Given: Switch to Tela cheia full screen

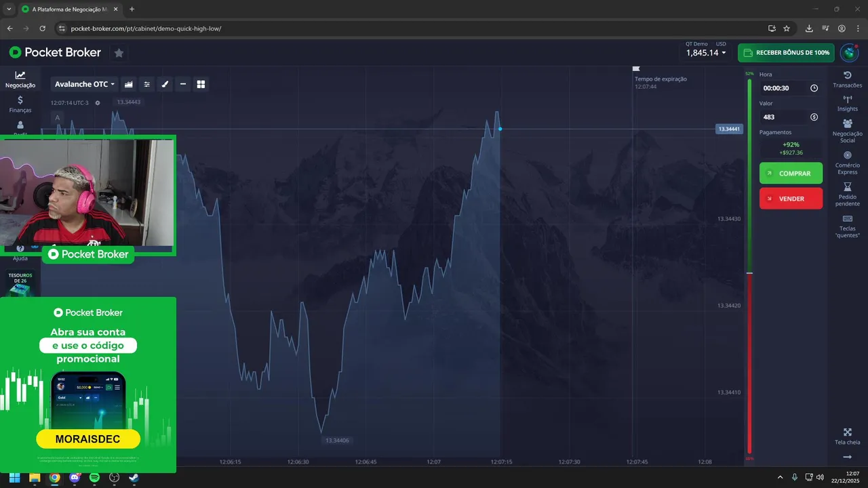Looking at the screenshot, I should click(847, 436).
